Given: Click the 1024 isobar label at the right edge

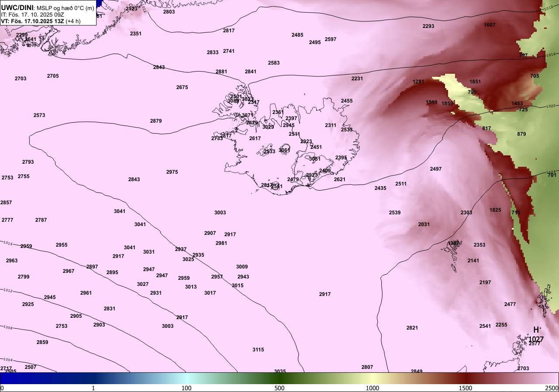Looking at the screenshot, I should (551, 172).
